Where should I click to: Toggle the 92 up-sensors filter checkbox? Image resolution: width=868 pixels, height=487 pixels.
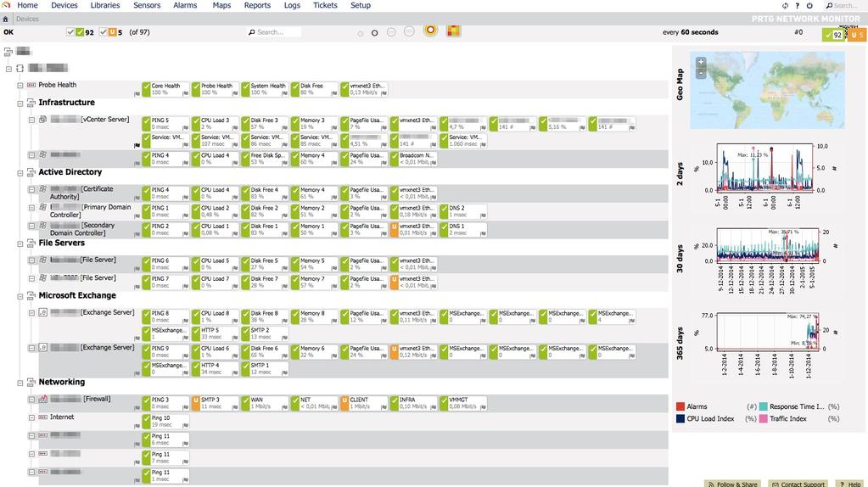[x=70, y=32]
